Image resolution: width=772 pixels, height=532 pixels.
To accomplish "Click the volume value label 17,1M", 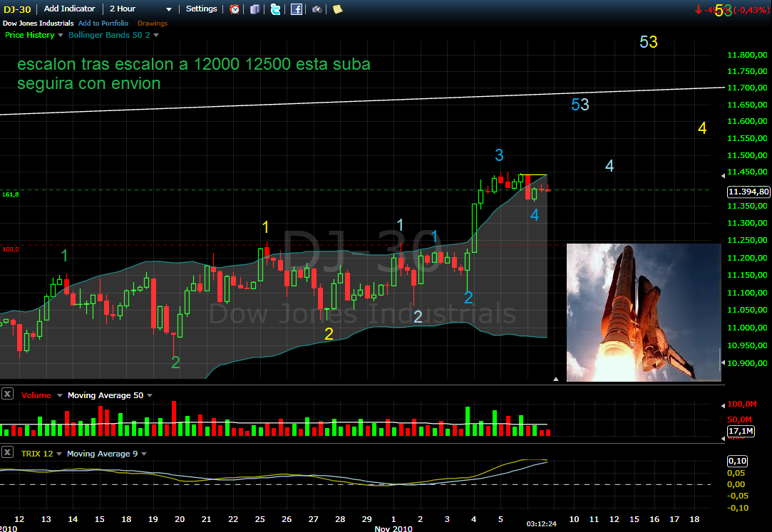I will pos(741,431).
